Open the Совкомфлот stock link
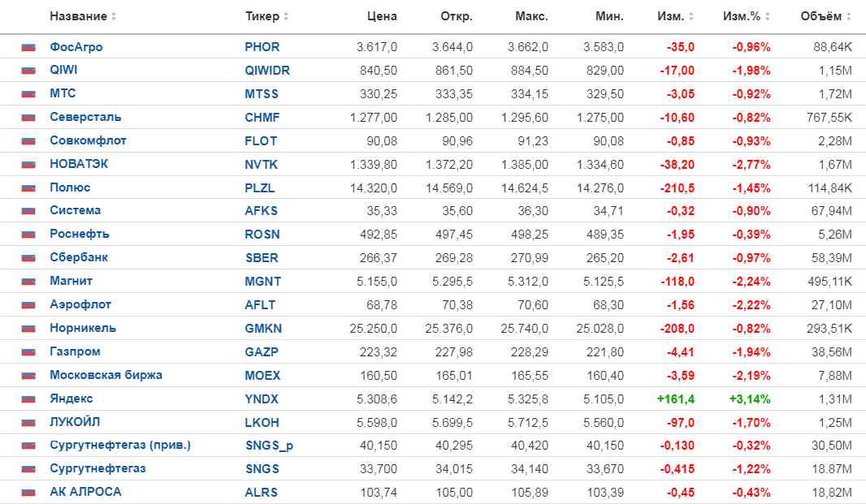This screenshot has width=866, height=504. pos(89,140)
